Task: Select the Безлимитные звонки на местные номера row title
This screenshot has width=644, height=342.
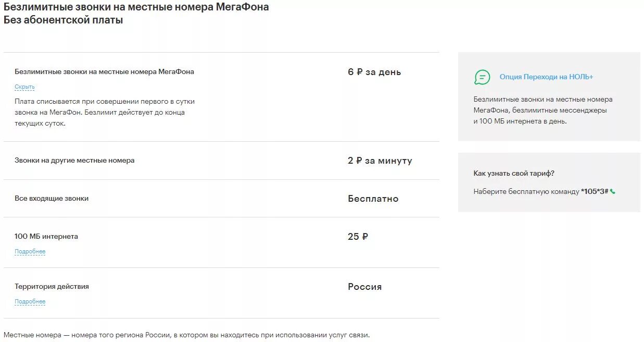Action: pyautogui.click(x=104, y=72)
